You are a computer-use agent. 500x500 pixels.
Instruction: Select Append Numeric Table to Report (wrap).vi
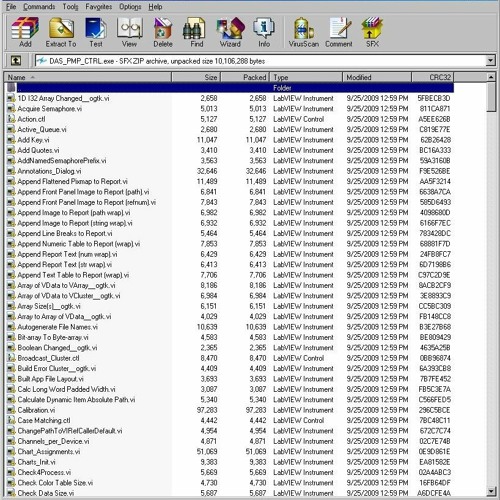79,244
